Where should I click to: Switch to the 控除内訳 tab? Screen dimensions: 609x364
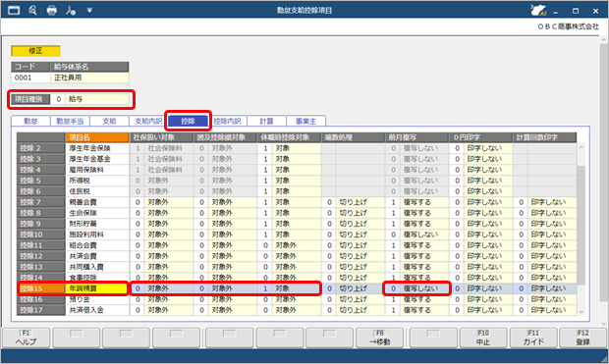point(227,121)
